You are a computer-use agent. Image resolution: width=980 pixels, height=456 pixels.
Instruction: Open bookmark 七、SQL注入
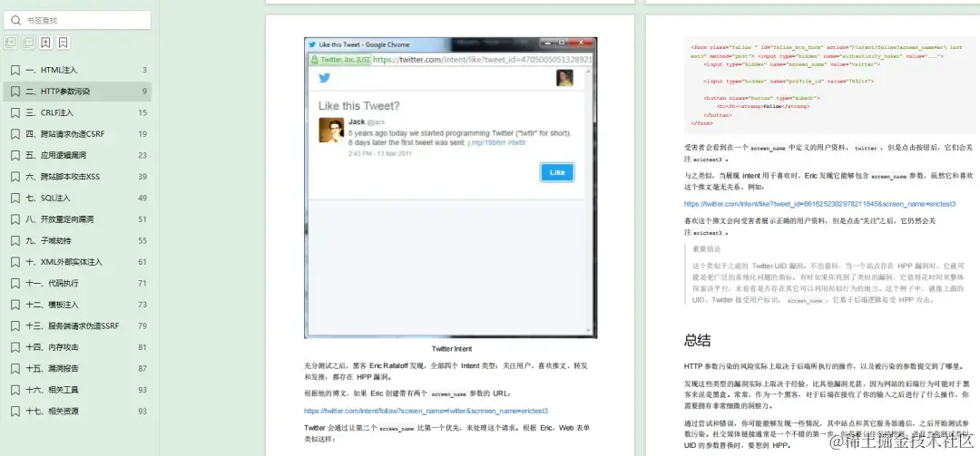(x=77, y=198)
